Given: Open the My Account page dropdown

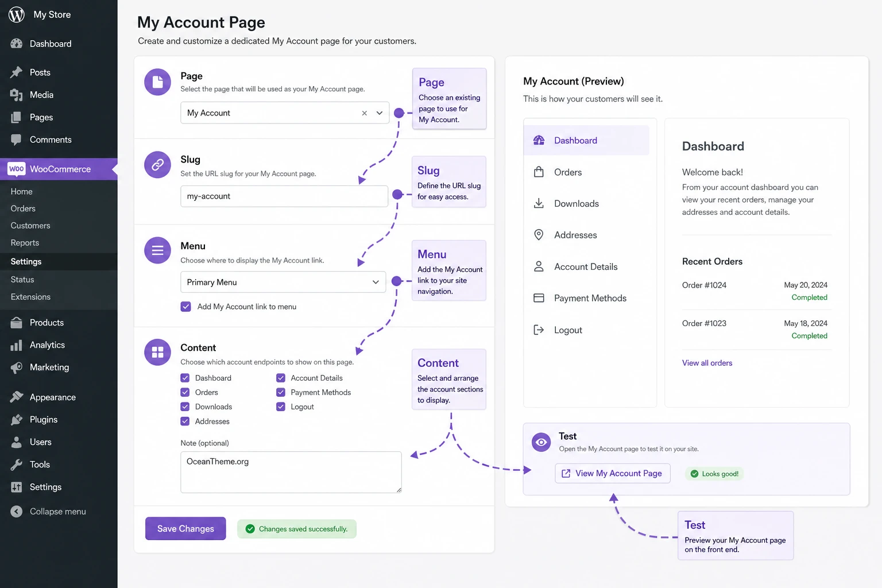Looking at the screenshot, I should [379, 113].
